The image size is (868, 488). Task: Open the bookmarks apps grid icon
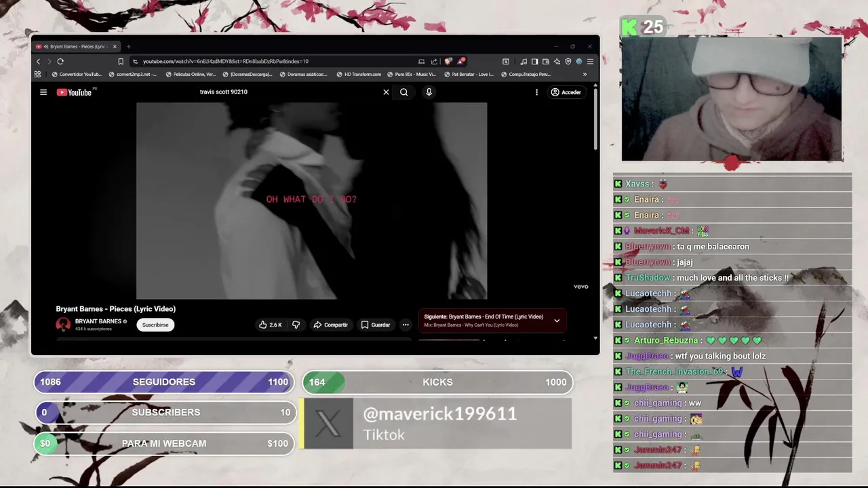(37, 75)
